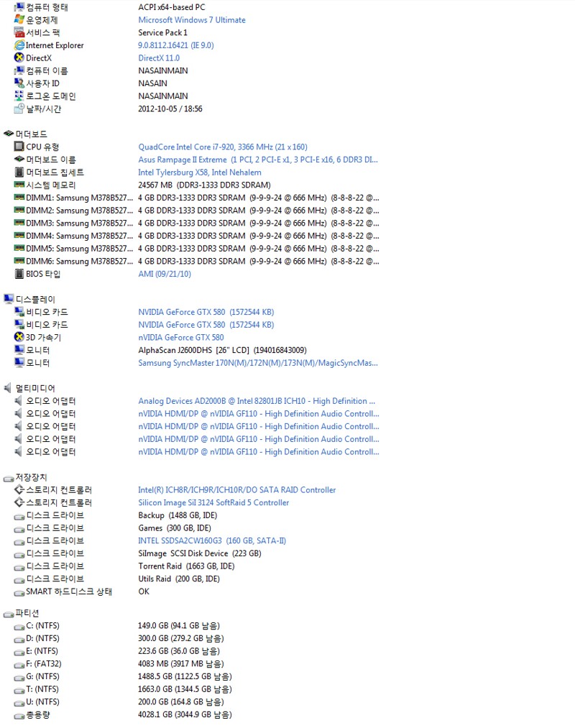The width and height of the screenshot is (575, 728).
Task: Click the disk icon on the Backup drive row
Action: [x=19, y=516]
